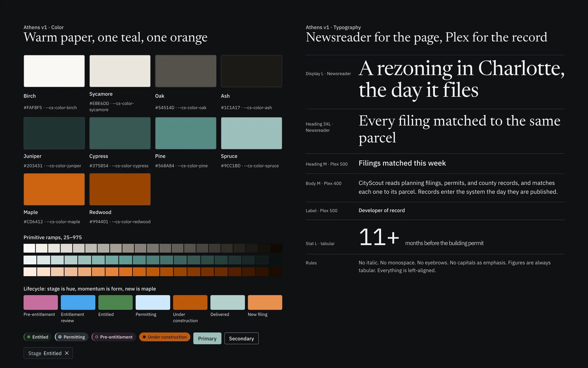Select the Delivered lifecycle swatch
Screen dimensions: 588x368
click(228, 302)
